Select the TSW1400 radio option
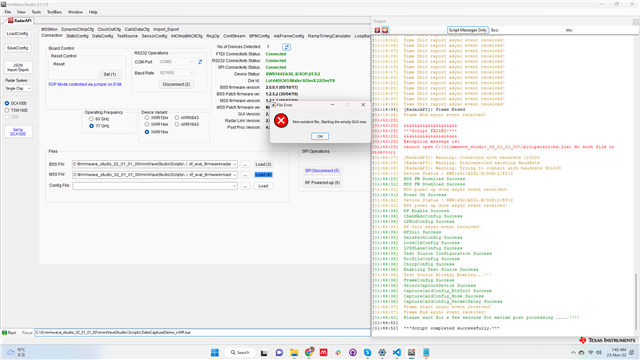The height and width of the screenshot is (360, 640). (7, 111)
